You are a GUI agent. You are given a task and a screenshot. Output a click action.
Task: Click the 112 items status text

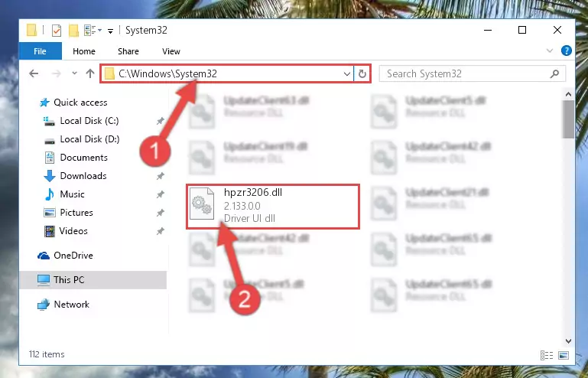click(47, 354)
